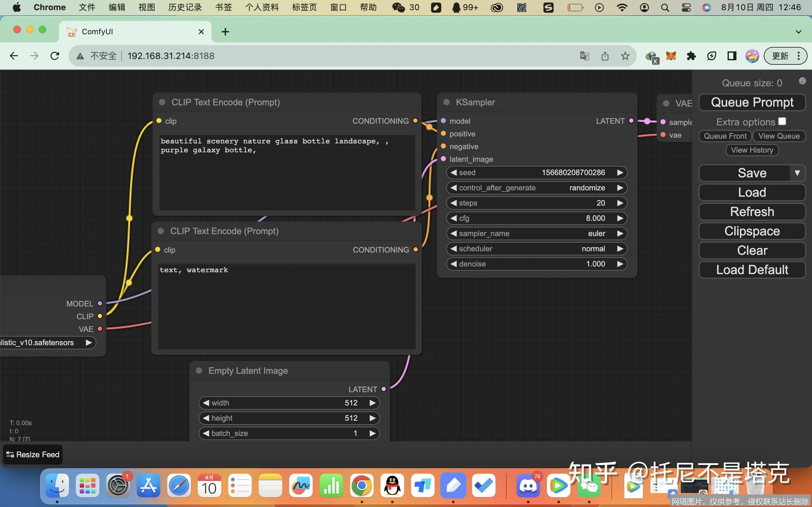Open the sampler_name euler selector
The image size is (812, 507).
pyautogui.click(x=537, y=234)
